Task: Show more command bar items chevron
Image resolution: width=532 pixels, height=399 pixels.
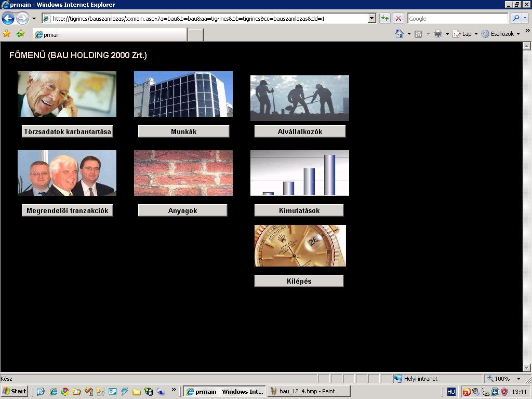Action: [528, 31]
